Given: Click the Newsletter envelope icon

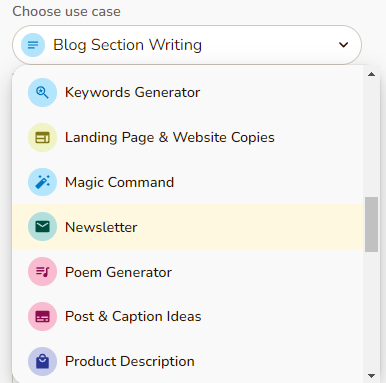Looking at the screenshot, I should [42, 227].
